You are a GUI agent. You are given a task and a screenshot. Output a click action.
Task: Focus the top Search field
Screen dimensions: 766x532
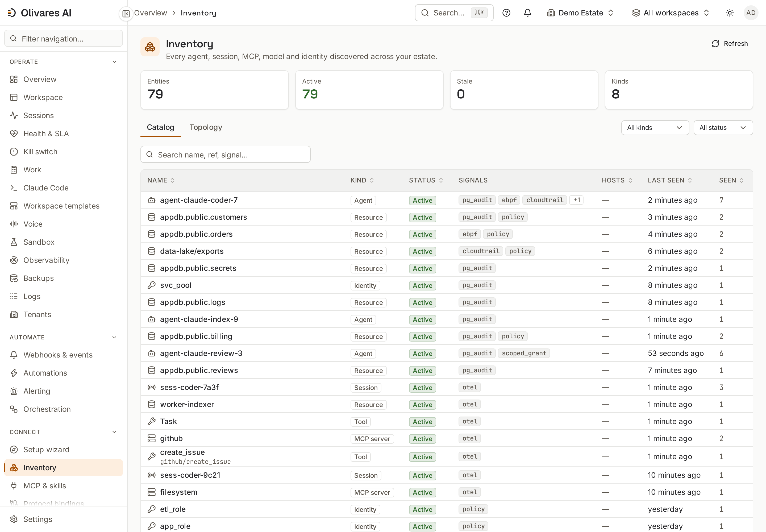tap(454, 13)
